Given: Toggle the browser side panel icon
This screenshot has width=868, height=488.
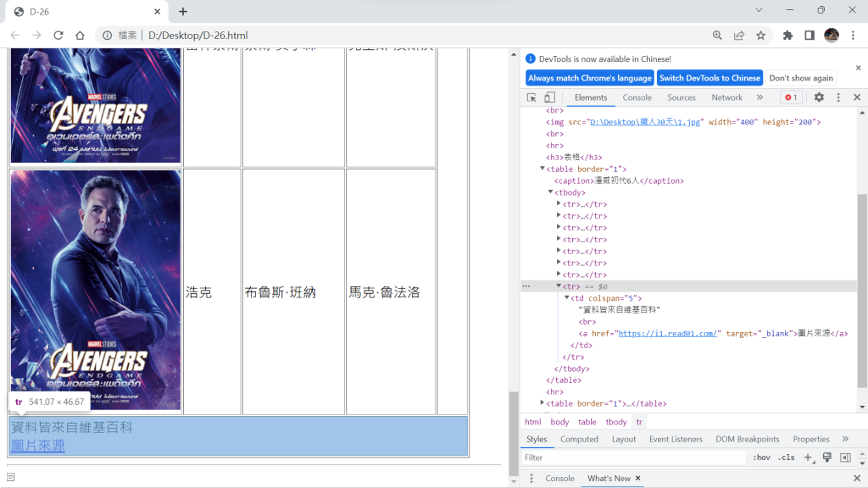Looking at the screenshot, I should (x=810, y=36).
